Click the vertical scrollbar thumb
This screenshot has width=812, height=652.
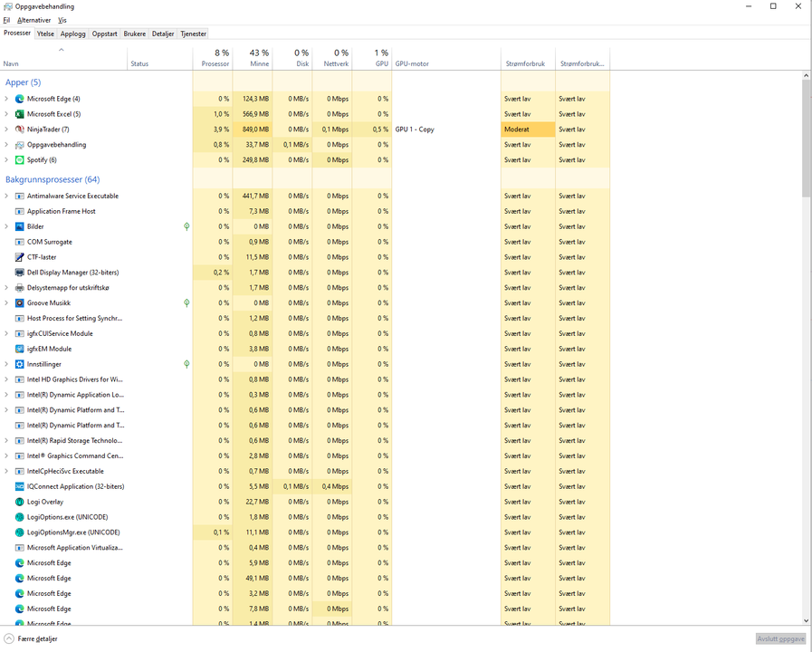tap(806, 136)
